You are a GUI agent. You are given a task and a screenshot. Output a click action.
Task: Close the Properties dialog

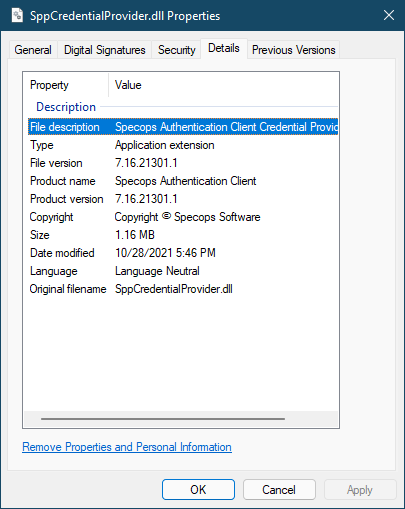pyautogui.click(x=389, y=15)
